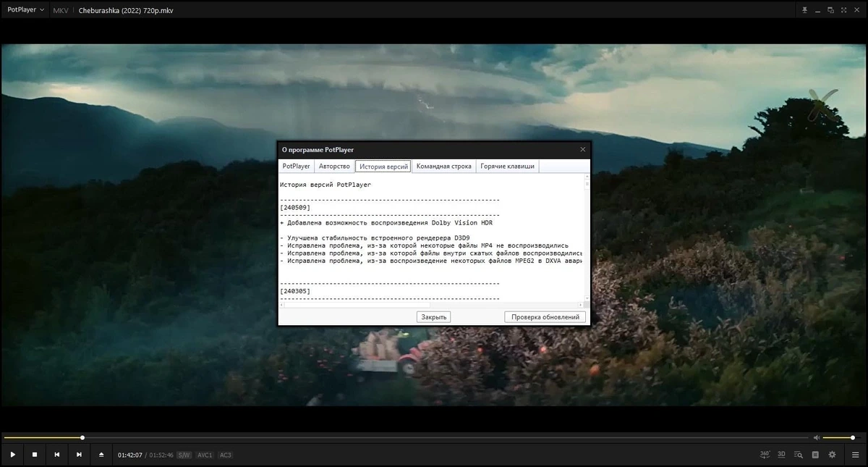868x467 pixels.
Task: Click the Закрыть button
Action: (x=434, y=317)
